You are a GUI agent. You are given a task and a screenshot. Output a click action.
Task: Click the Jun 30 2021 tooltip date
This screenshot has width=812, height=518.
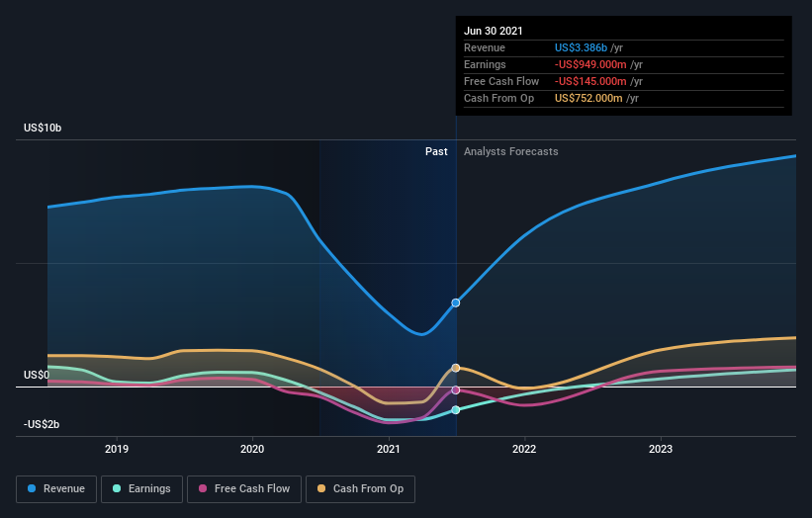coord(493,31)
